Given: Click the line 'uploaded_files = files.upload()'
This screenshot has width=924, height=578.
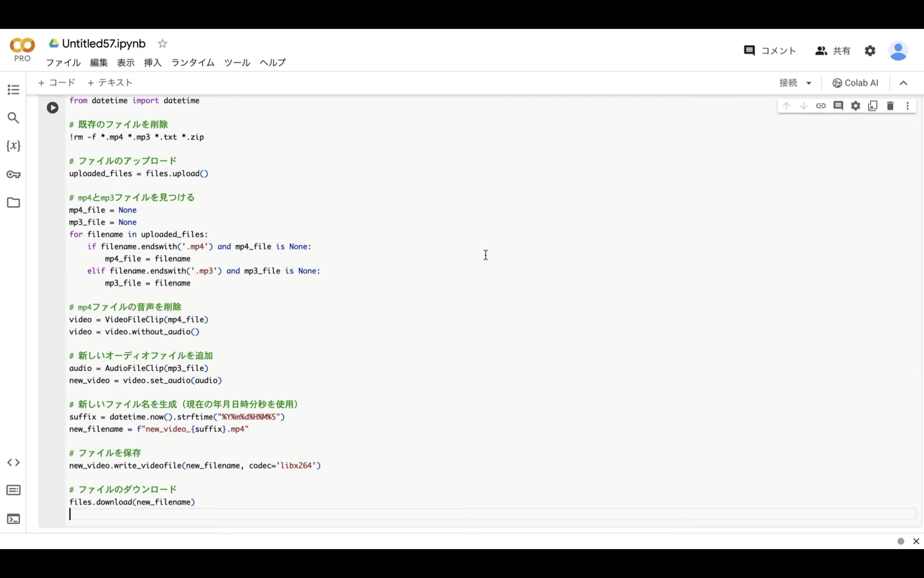Looking at the screenshot, I should [x=139, y=174].
